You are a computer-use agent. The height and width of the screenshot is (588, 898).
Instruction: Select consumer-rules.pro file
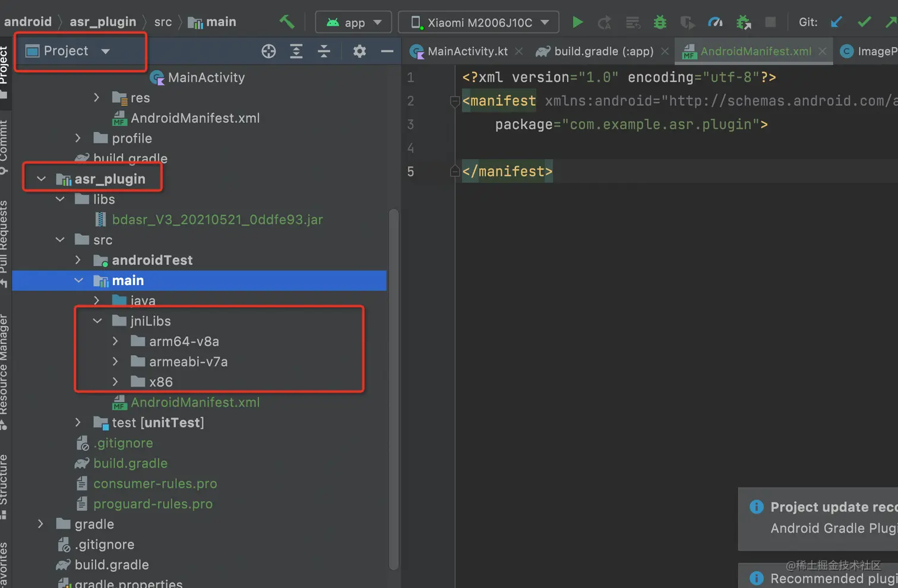(x=147, y=483)
